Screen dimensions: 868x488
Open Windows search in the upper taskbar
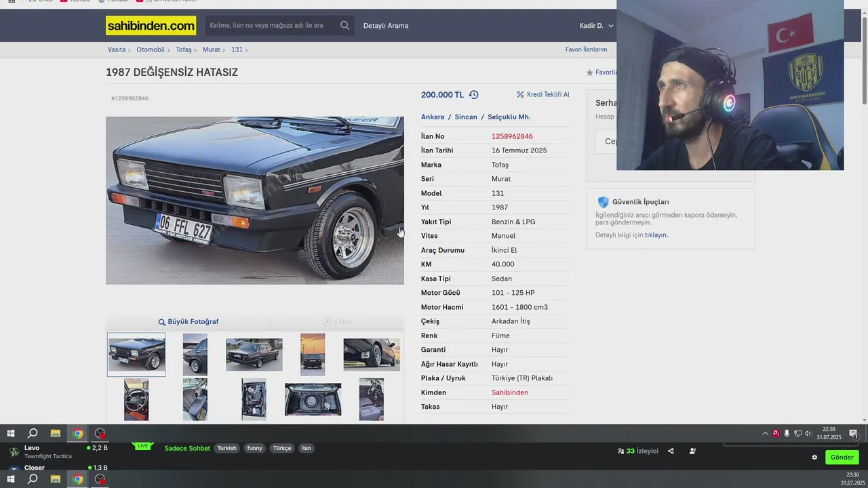(x=33, y=434)
